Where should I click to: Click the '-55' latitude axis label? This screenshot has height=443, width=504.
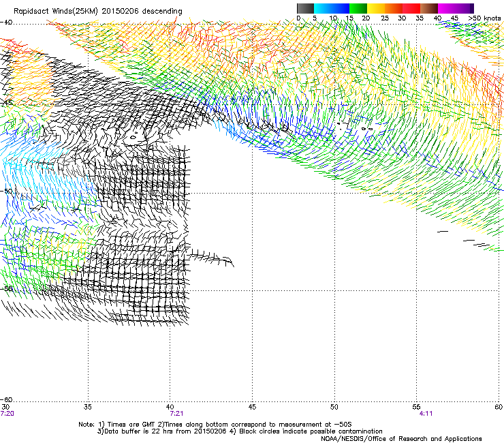click(x=6, y=288)
